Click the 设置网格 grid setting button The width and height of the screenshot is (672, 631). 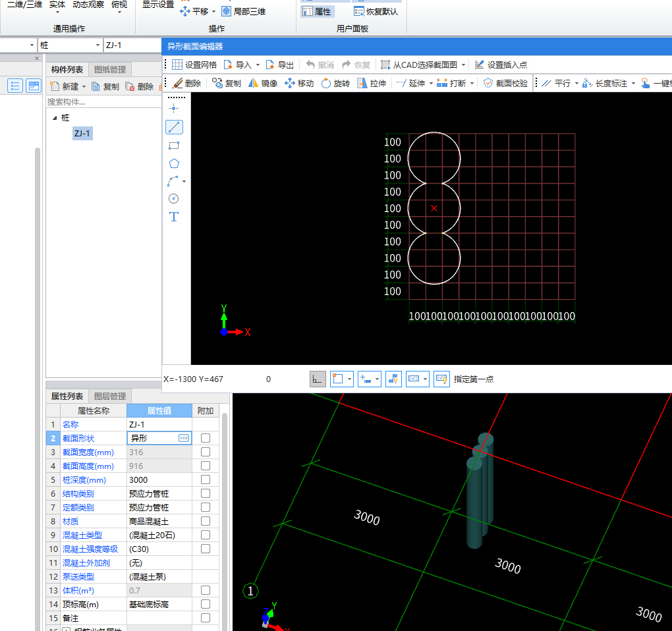click(x=194, y=65)
